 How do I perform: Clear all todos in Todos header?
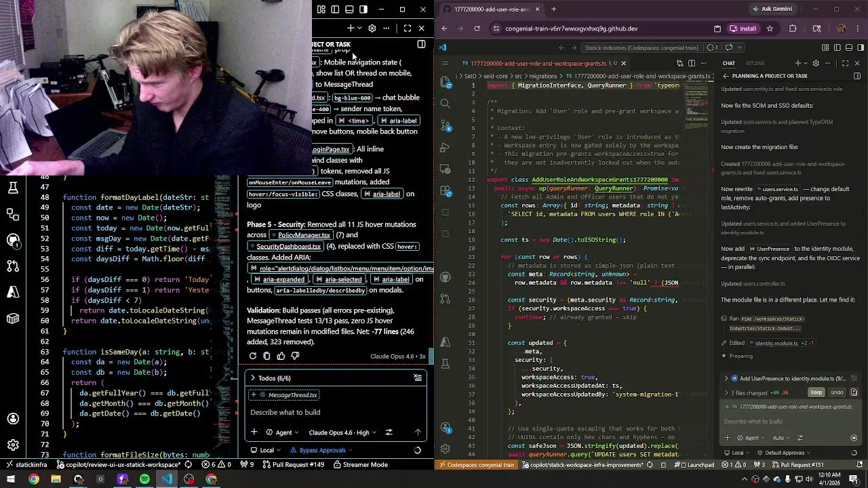tap(418, 378)
